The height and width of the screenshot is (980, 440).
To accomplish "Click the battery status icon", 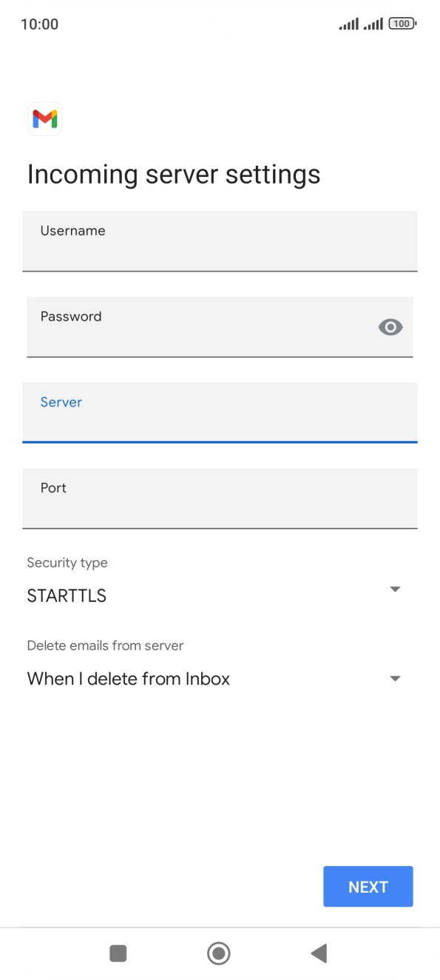I will click(x=402, y=24).
